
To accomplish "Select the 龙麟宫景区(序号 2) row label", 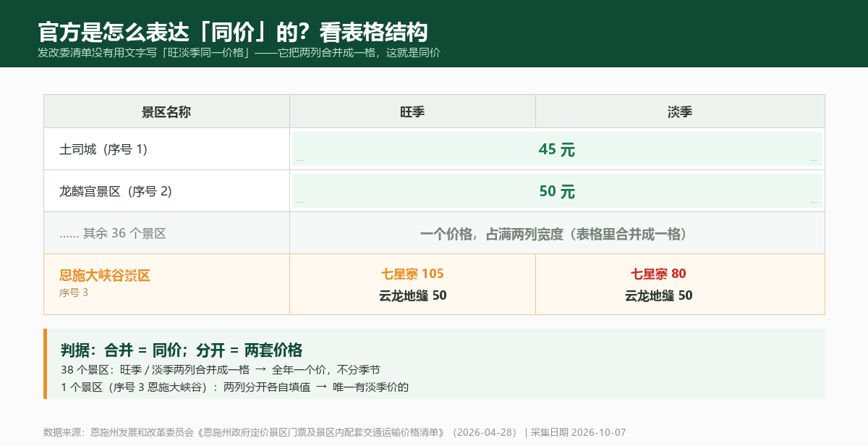I will pos(116,191).
